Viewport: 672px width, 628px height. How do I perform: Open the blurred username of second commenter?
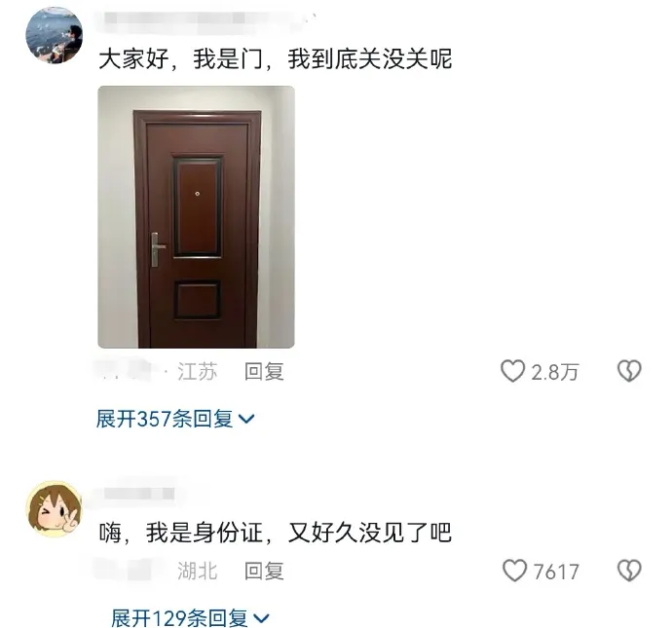(139, 493)
